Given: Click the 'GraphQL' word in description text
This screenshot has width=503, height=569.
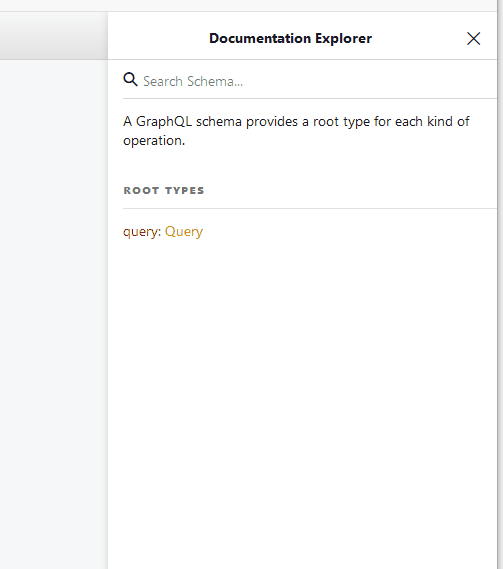Looking at the screenshot, I should (164, 122).
